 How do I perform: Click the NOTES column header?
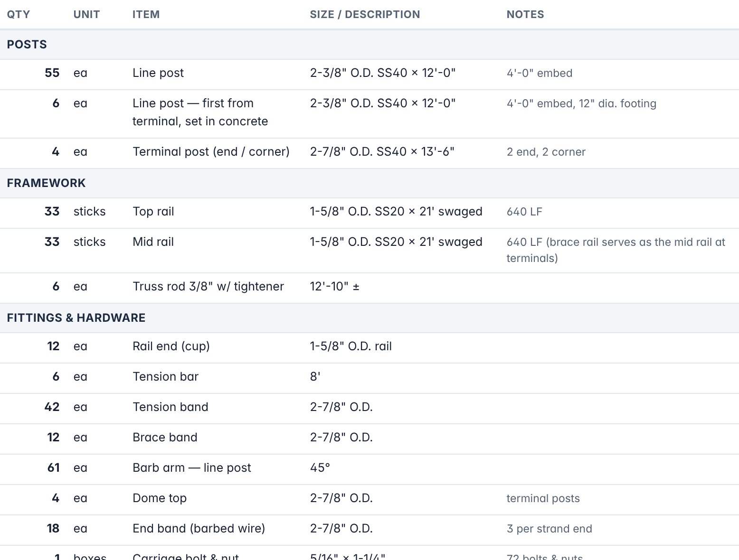pyautogui.click(x=525, y=14)
